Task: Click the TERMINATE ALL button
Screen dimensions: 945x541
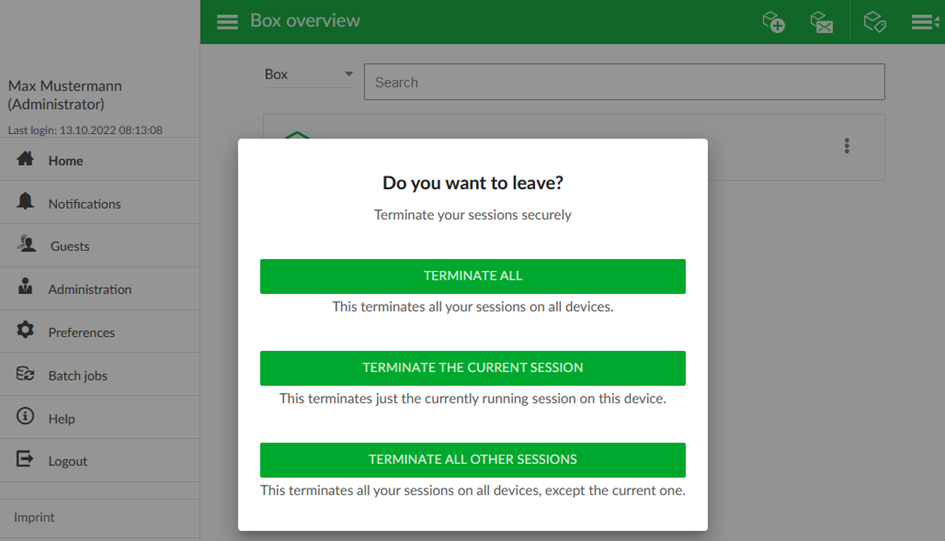Action: [472, 277]
